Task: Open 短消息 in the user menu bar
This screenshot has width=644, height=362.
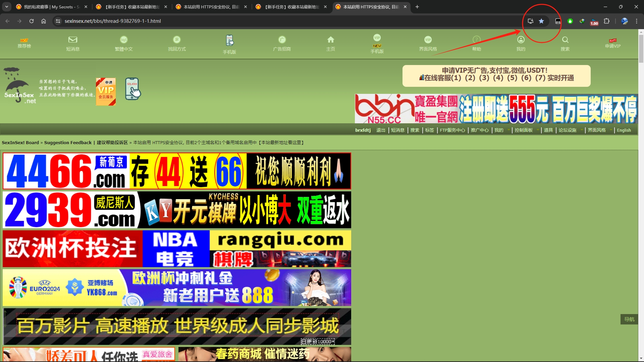Action: click(398, 130)
